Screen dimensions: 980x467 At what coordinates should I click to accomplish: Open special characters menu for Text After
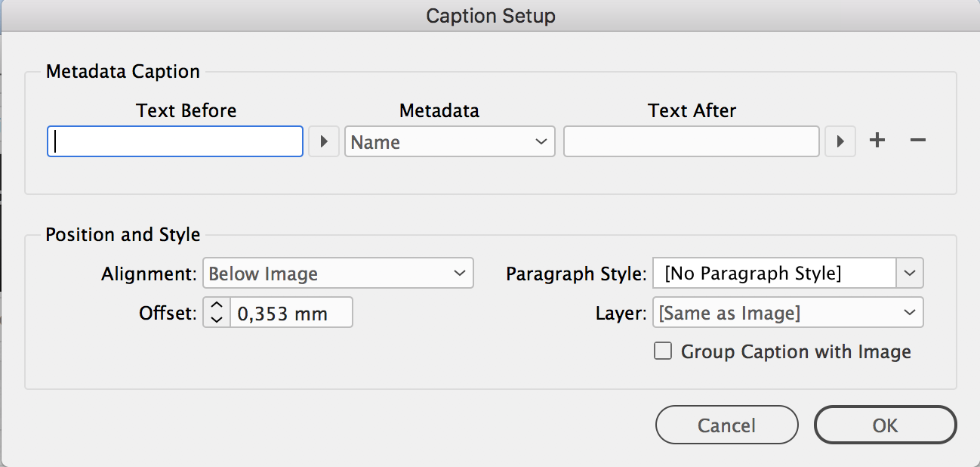840,141
